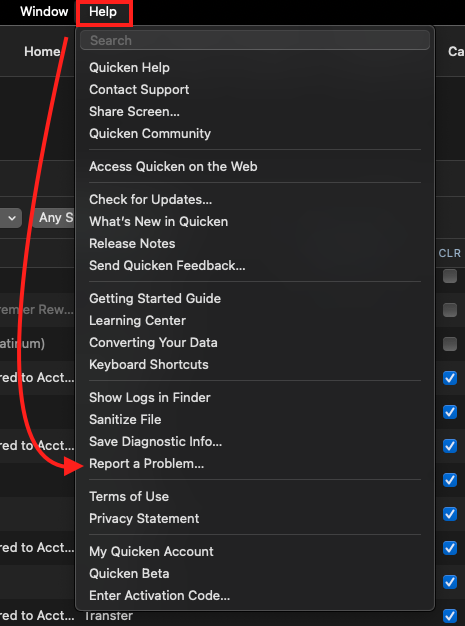This screenshot has height=626, width=465.
Task: Select the 'remier Rew...' payee cell
Action: pyautogui.click(x=37, y=309)
